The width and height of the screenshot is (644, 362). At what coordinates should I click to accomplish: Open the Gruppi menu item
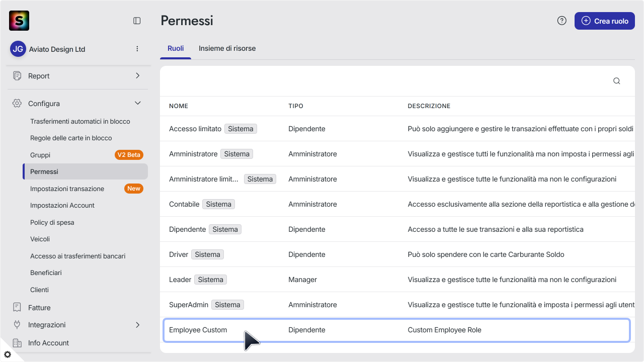pos(40,155)
